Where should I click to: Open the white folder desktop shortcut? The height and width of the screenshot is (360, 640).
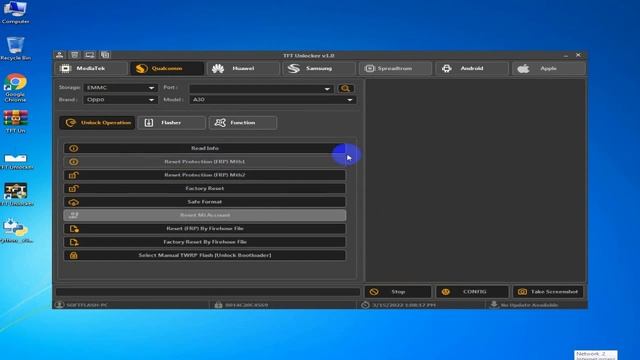coord(16,160)
